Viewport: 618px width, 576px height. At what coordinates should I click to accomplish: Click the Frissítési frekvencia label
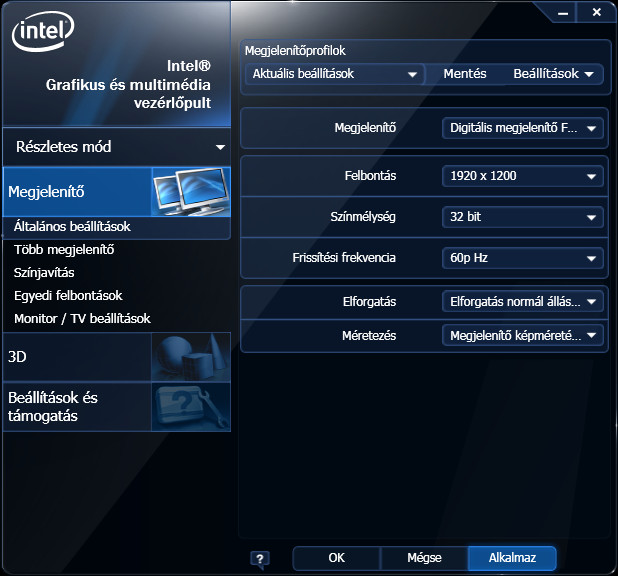click(344, 258)
